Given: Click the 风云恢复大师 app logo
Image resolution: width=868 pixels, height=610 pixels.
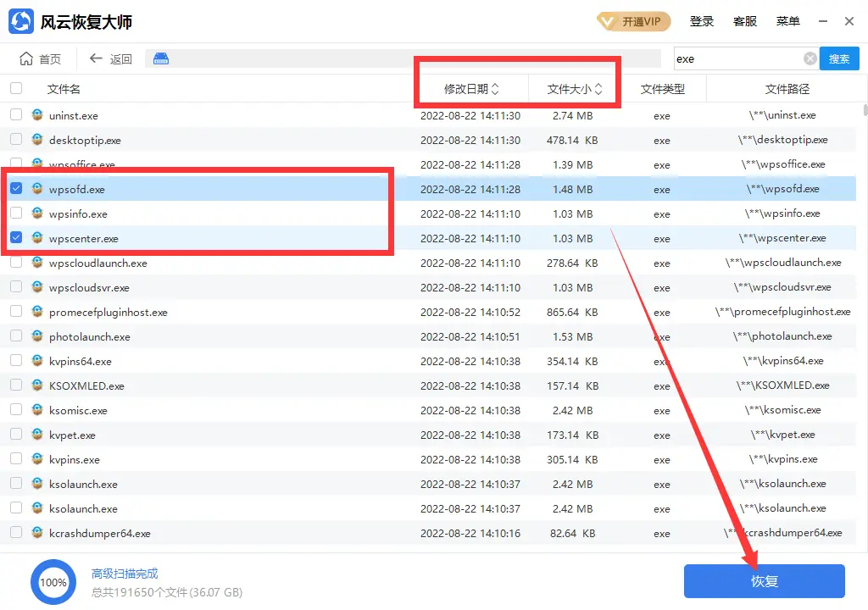Looking at the screenshot, I should pos(21,21).
